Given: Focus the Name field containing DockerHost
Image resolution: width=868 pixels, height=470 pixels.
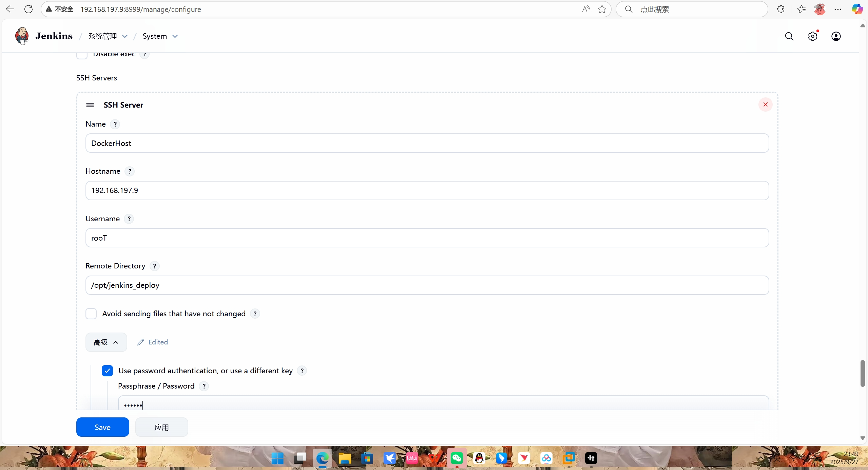Looking at the screenshot, I should coord(427,143).
